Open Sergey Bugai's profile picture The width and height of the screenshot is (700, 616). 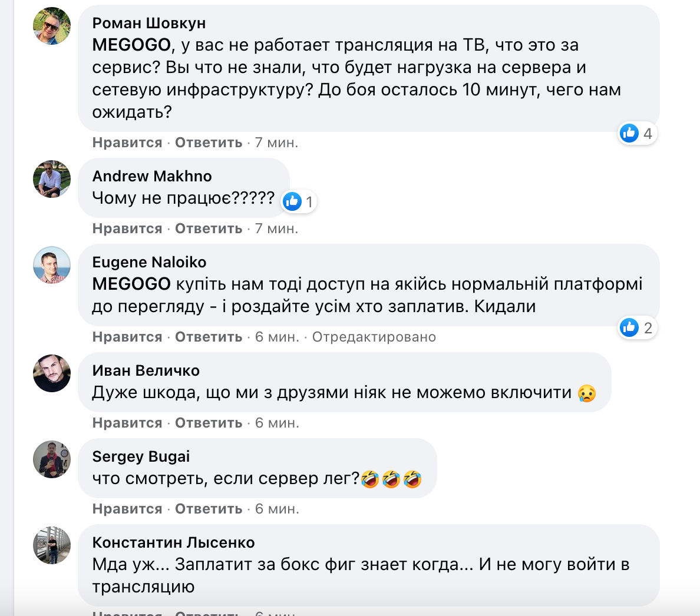click(x=51, y=459)
